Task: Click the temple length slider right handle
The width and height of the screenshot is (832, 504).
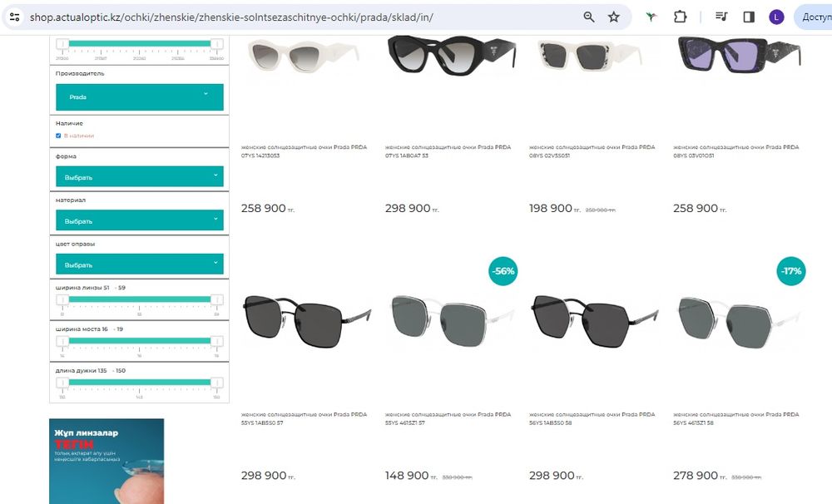Action: (216, 383)
